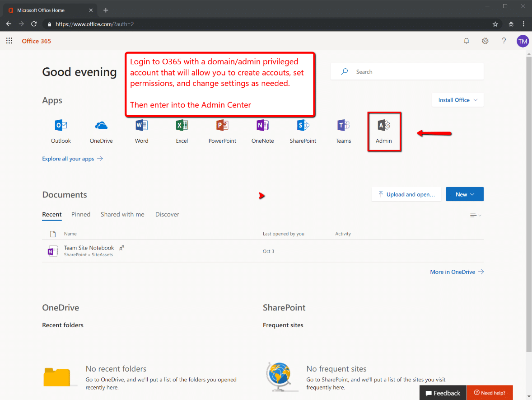532x400 pixels.
Task: Expand the New document dropdown
Action: 464,194
